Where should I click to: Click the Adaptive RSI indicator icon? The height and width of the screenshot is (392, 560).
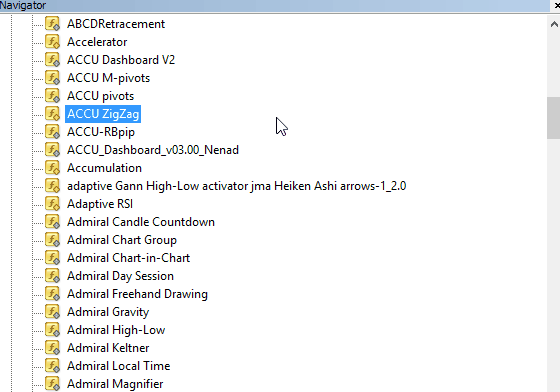52,204
